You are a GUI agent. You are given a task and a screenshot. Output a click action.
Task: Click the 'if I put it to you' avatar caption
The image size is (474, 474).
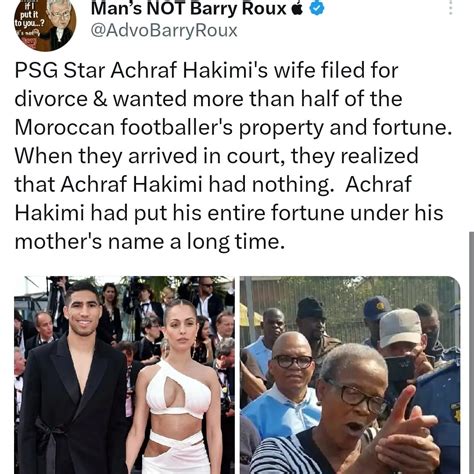click(x=29, y=16)
